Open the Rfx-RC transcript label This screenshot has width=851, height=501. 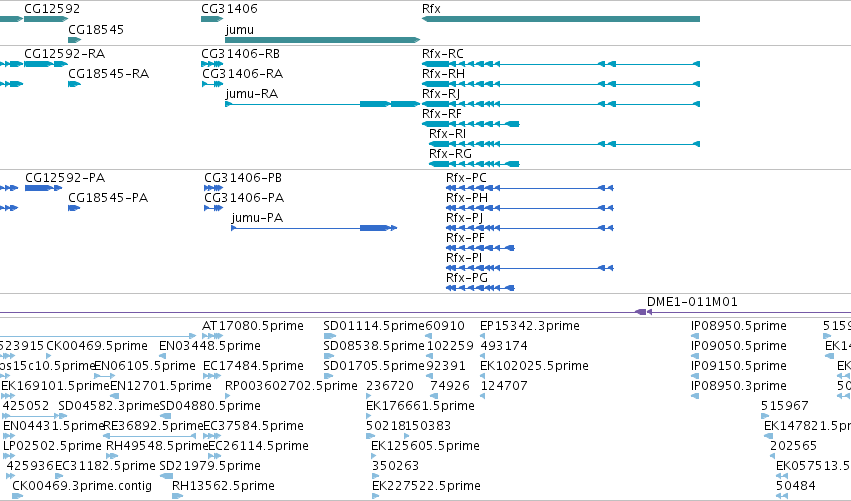click(x=443, y=54)
